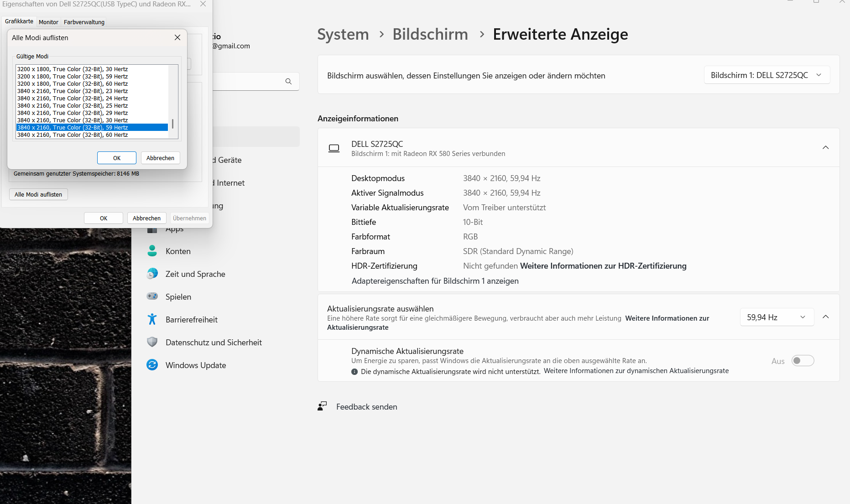The height and width of the screenshot is (504, 850).
Task: Select mode 3200 x 1800, 60 Hertz
Action: point(92,84)
